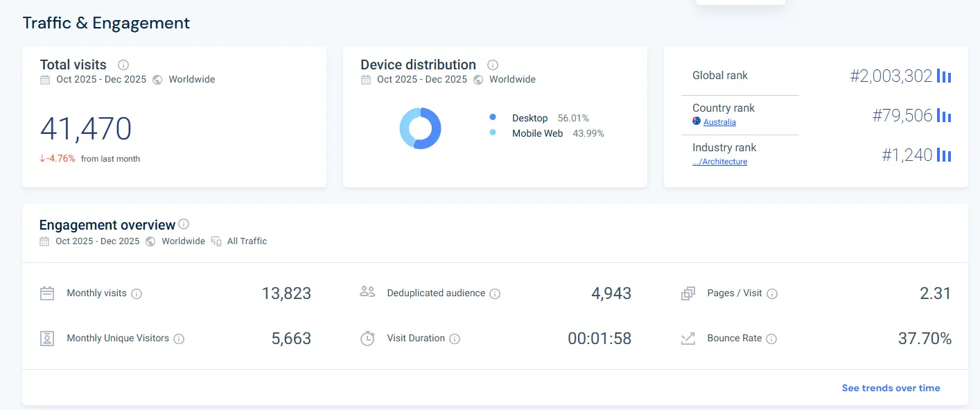Click the Bounce Rate trend-line icon
This screenshot has width=980, height=410.
(688, 338)
